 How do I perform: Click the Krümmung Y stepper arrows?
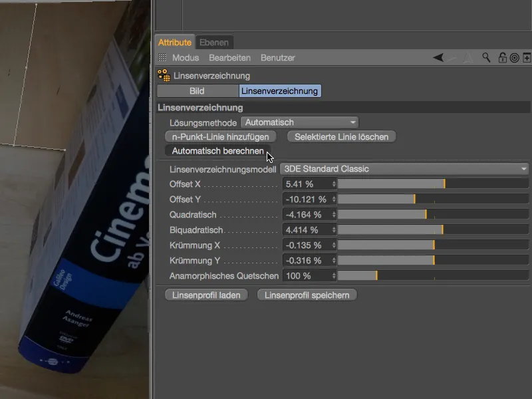pyautogui.click(x=334, y=260)
